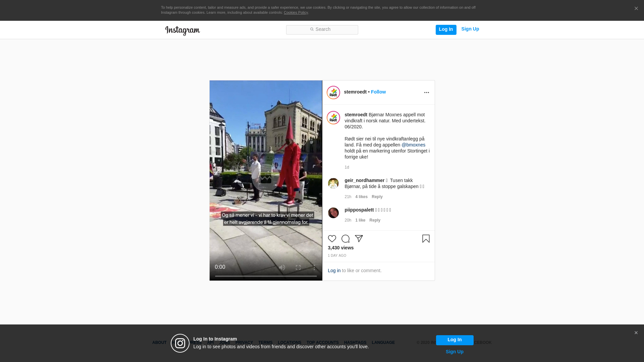Open stemroedt profile picture in header
The height and width of the screenshot is (362, 644).
point(333,93)
